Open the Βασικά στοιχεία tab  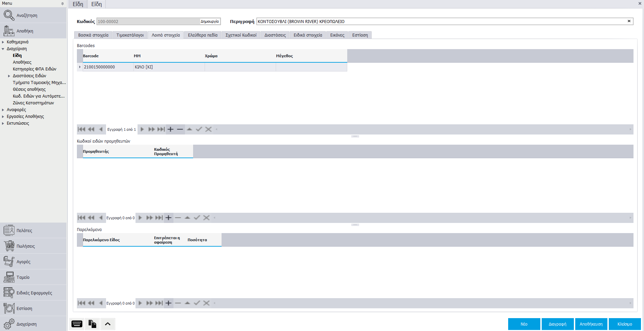click(x=93, y=35)
